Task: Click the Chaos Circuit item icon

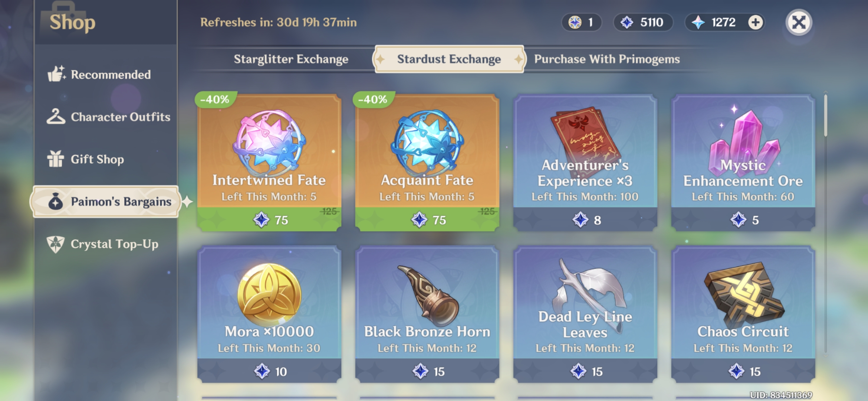Action: tap(744, 293)
